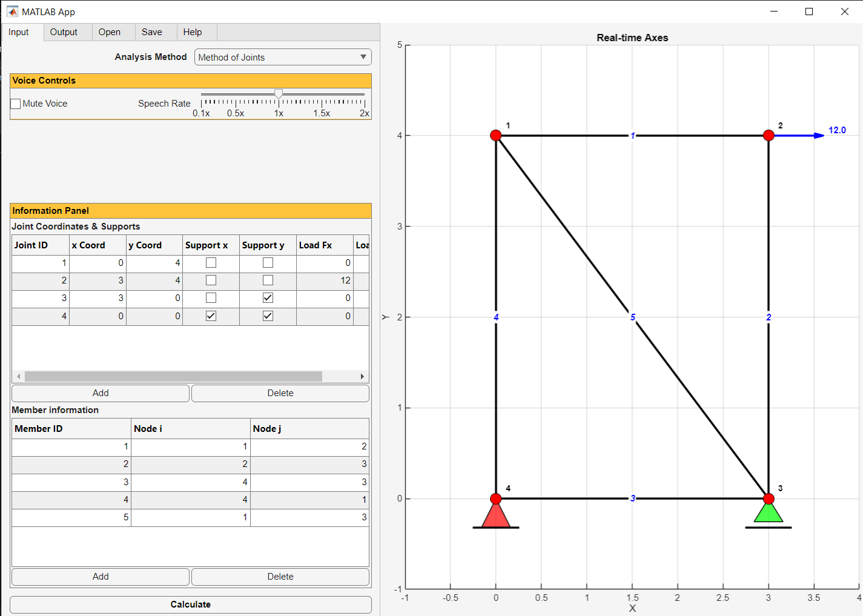Toggle the Mute Voice checkbox
Image resolution: width=863 pixels, height=616 pixels.
(16, 104)
